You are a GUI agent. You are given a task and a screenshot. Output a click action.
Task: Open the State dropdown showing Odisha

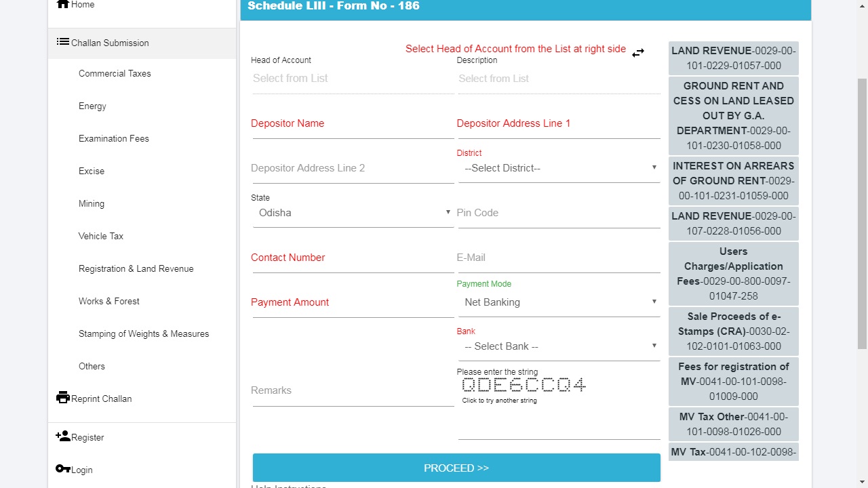(x=353, y=213)
